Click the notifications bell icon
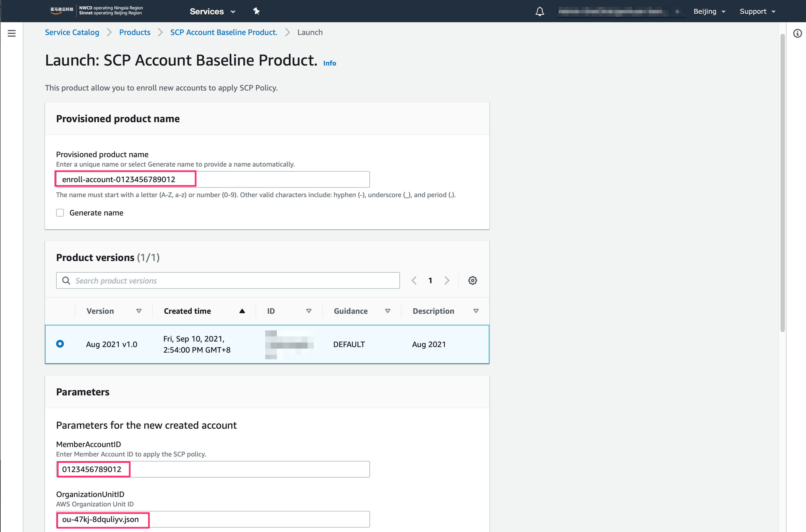Image resolution: width=806 pixels, height=532 pixels. pyautogui.click(x=540, y=12)
